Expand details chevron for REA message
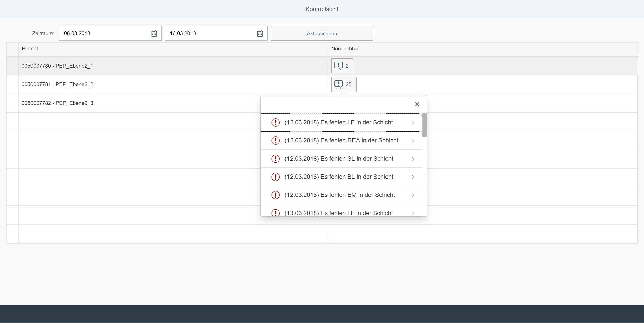This screenshot has width=644, height=323. click(413, 141)
